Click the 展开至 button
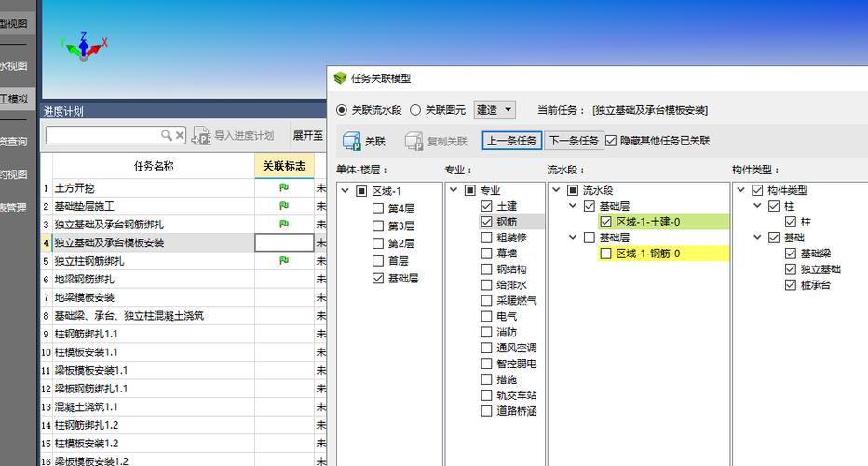Screen dimensions: 868x466 (307, 136)
